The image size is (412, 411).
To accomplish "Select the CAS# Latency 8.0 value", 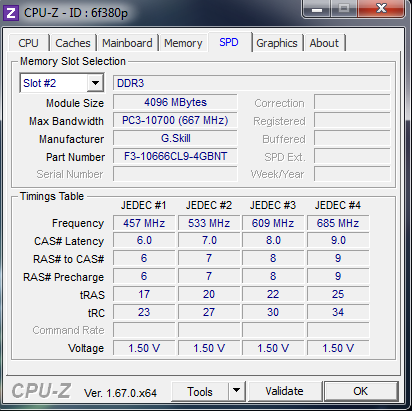I will pyautogui.click(x=273, y=240).
